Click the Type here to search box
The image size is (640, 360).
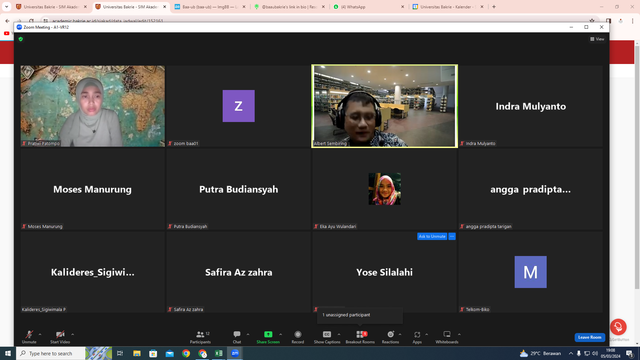coord(51,353)
